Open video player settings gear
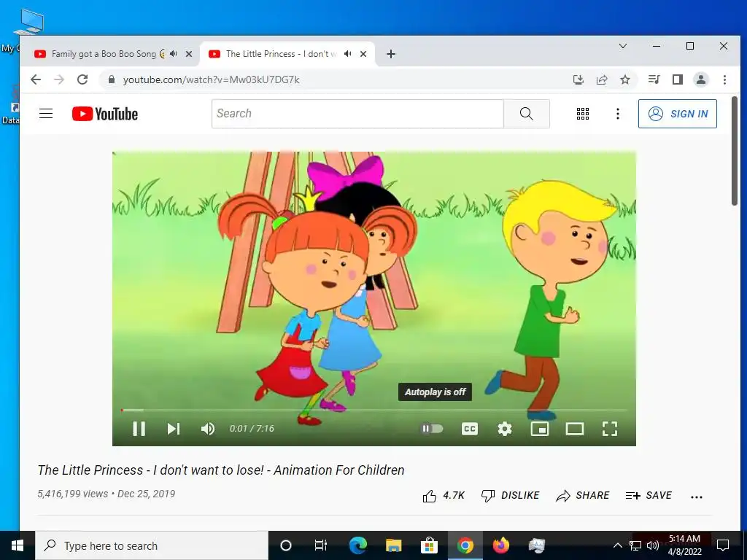Screen dimensions: 747x560 click(x=505, y=429)
